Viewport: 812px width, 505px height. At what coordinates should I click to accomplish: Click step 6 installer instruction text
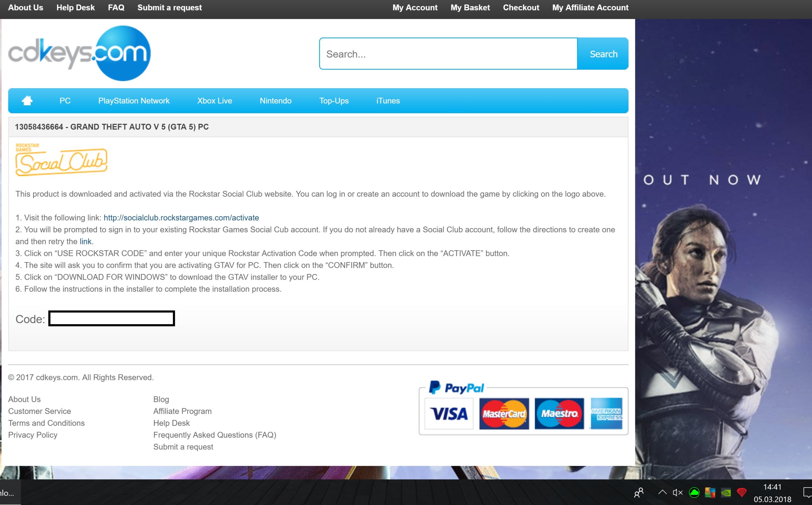tap(148, 289)
